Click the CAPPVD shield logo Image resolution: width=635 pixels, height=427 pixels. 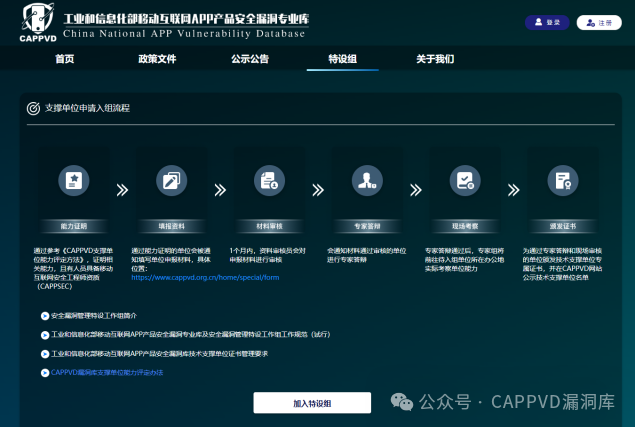[38, 22]
